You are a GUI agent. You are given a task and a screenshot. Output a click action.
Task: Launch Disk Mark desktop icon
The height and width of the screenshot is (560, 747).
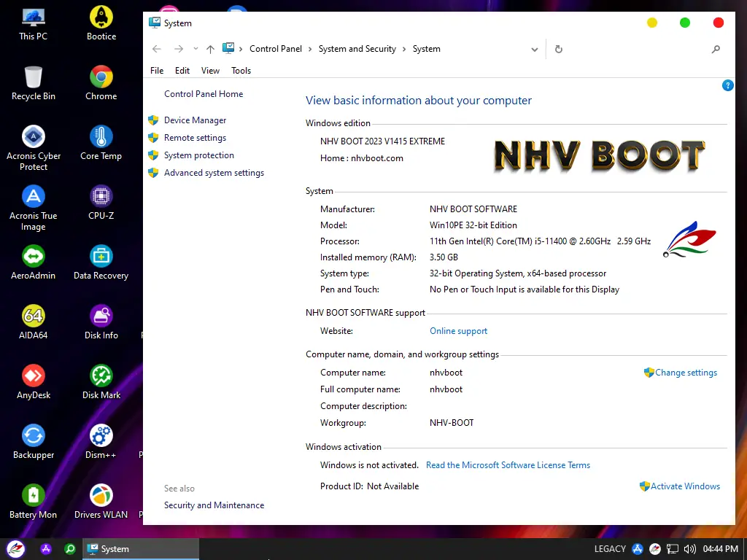pos(101,382)
